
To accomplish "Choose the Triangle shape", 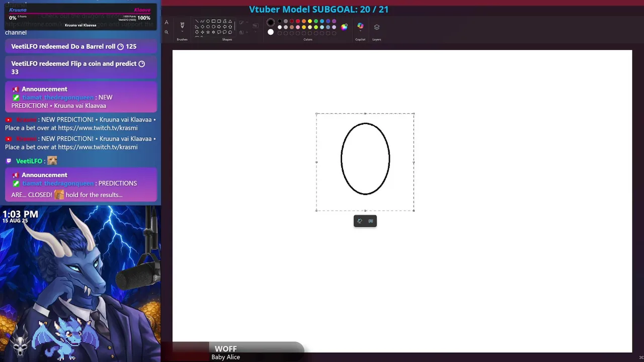I will (x=230, y=21).
